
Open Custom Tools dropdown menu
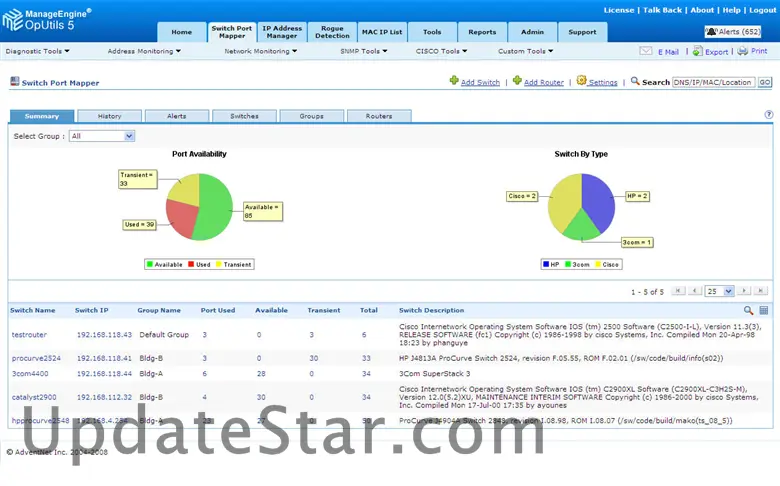(x=526, y=51)
